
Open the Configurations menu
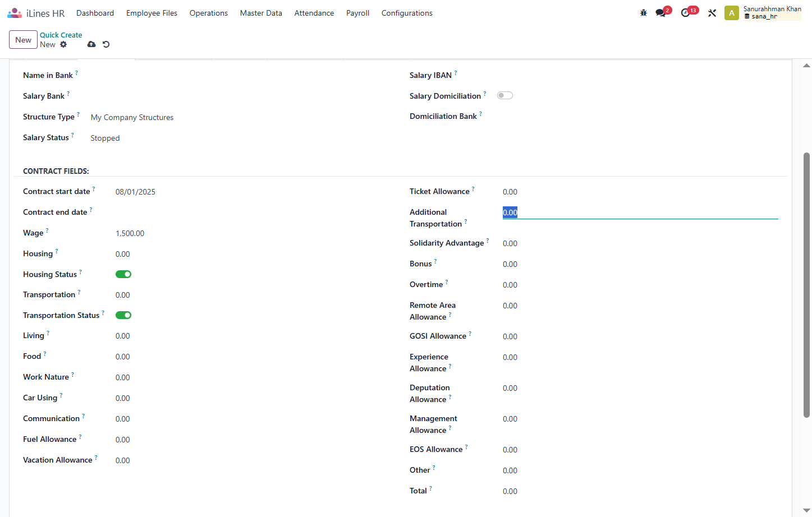pos(407,13)
